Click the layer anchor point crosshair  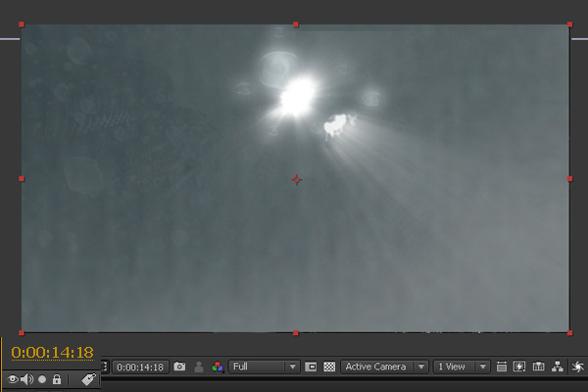297,179
